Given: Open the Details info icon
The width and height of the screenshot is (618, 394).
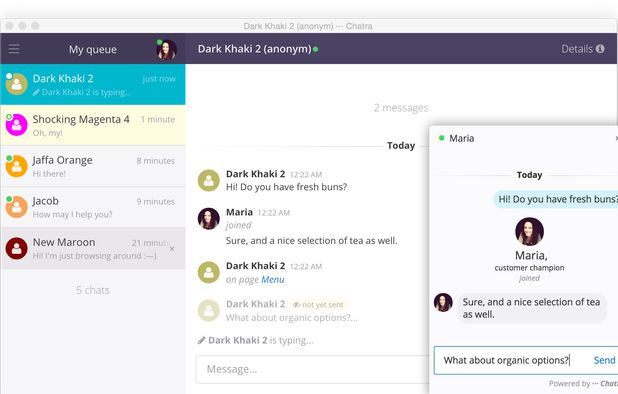Looking at the screenshot, I should pos(600,49).
